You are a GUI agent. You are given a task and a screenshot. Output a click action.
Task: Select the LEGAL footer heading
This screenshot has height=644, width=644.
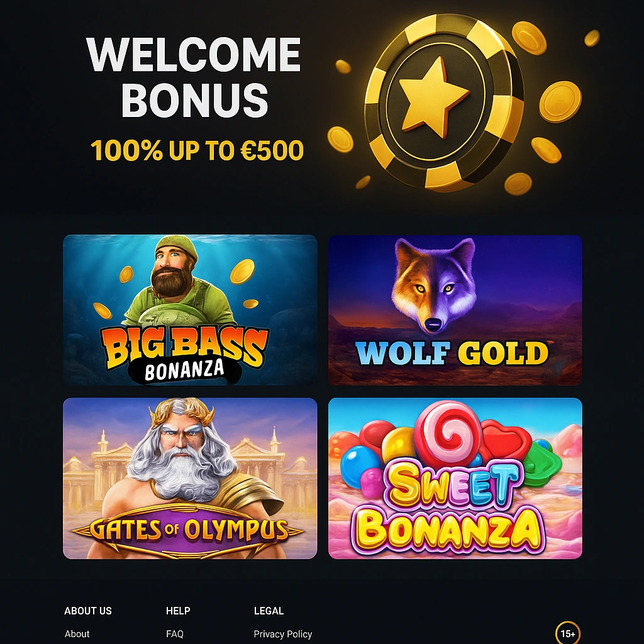coord(269,611)
